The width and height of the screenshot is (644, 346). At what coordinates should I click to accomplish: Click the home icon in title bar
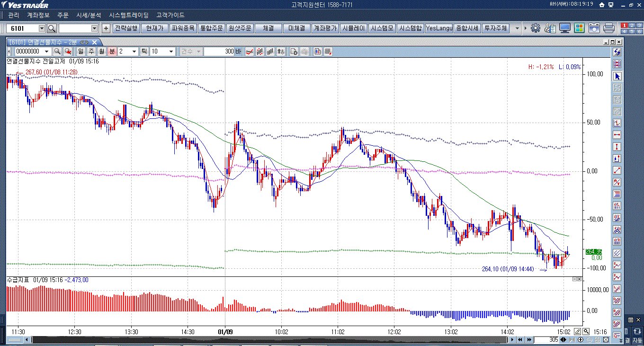click(x=602, y=4)
